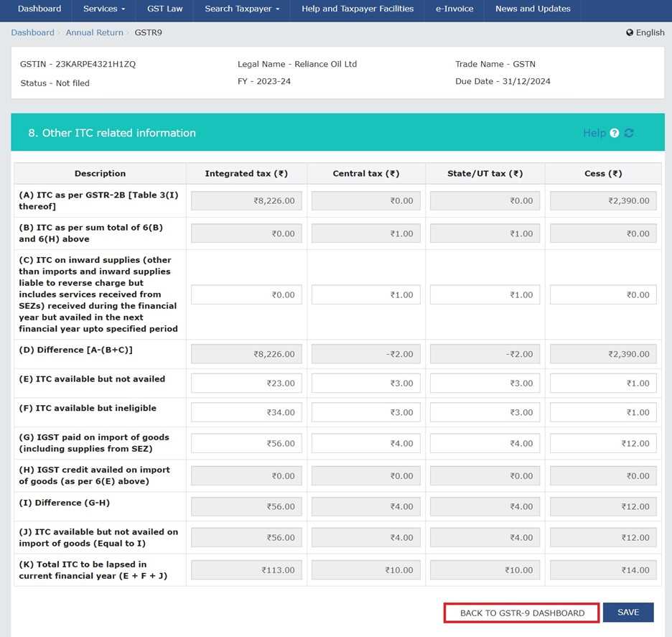Click row (E) Central tax input field
The height and width of the screenshot is (637, 672).
coord(365,383)
